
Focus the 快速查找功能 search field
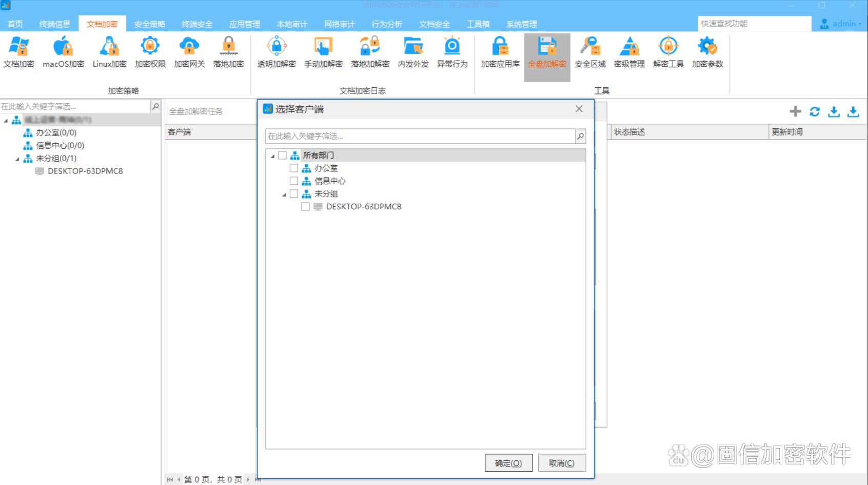753,24
